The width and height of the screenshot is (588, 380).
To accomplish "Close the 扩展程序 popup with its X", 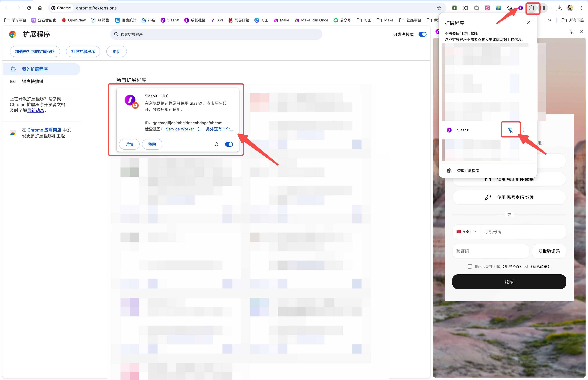I will tap(528, 23).
